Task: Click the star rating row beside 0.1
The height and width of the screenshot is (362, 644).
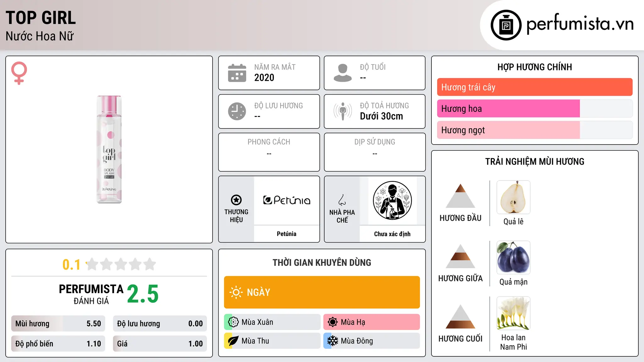Action: click(121, 264)
